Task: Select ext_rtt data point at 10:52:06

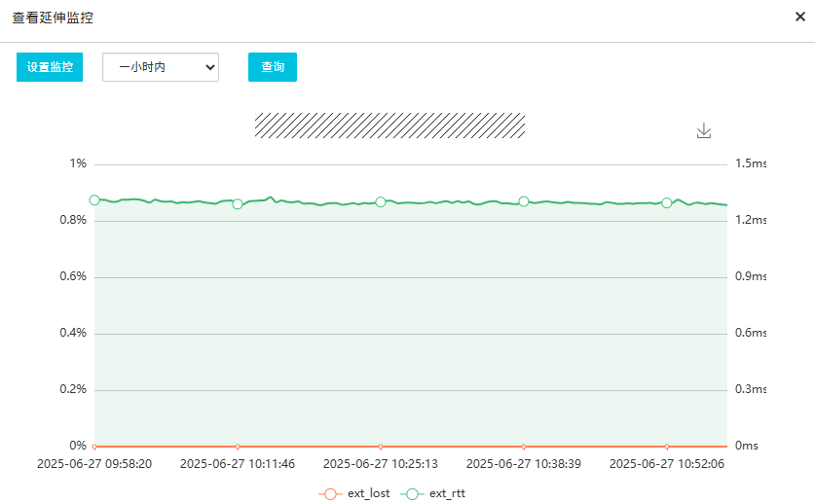Action: click(667, 203)
